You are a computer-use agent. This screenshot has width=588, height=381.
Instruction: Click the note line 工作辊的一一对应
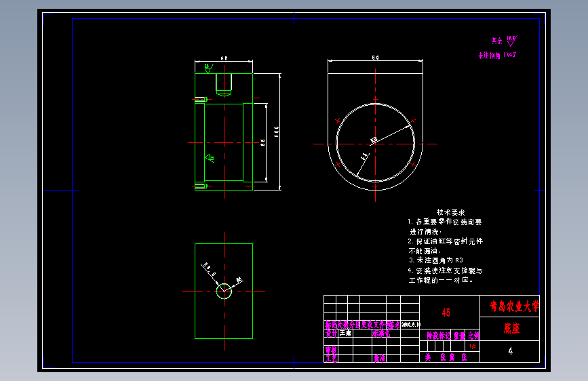pyautogui.click(x=441, y=280)
